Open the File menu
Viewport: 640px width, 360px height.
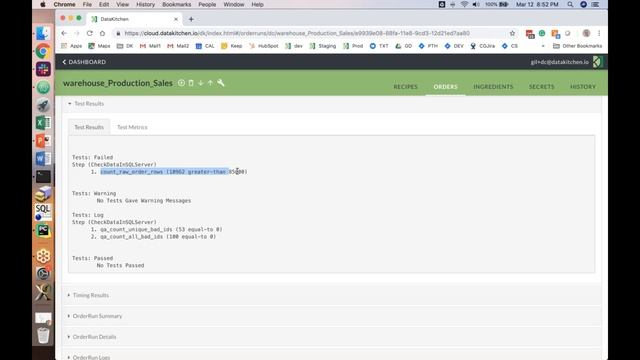click(87, 4)
